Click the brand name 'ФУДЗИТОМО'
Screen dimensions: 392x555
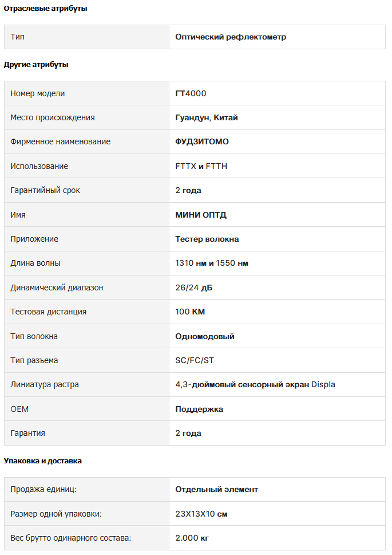pos(202,141)
